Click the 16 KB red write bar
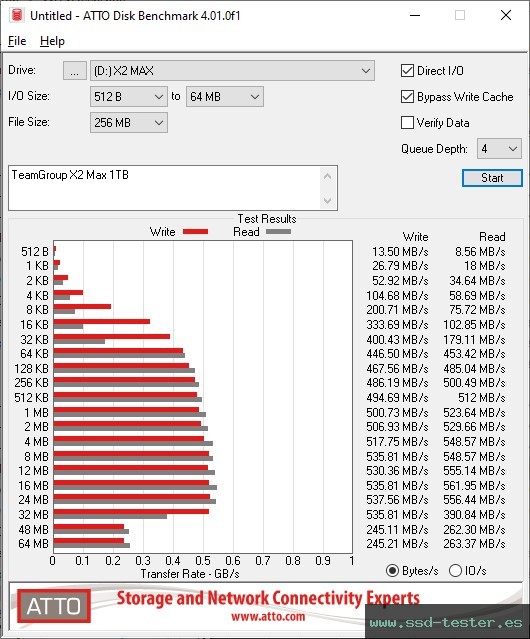The width and height of the screenshot is (530, 639). (x=102, y=322)
